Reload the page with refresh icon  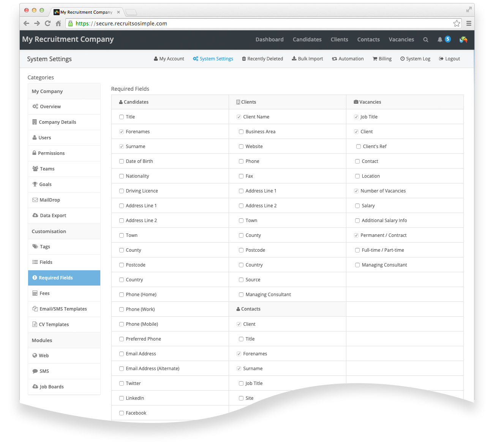(x=47, y=23)
